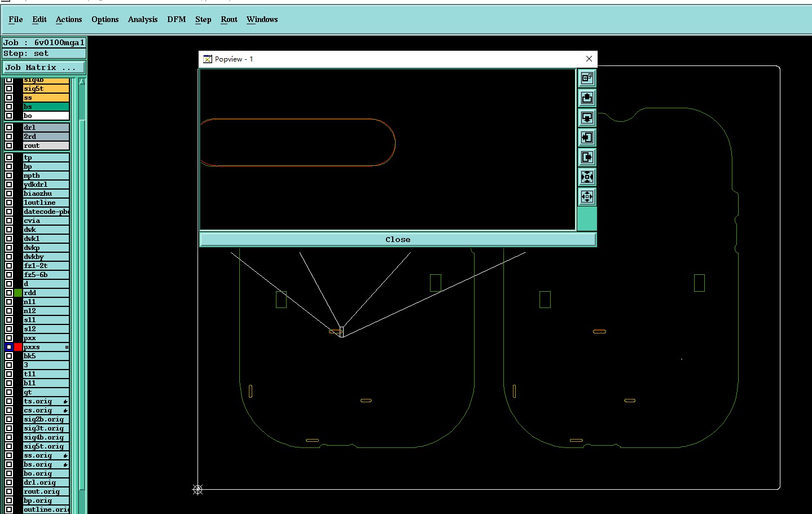Toggle the rout layer checkbox
This screenshot has height=514, width=812.
[9, 146]
